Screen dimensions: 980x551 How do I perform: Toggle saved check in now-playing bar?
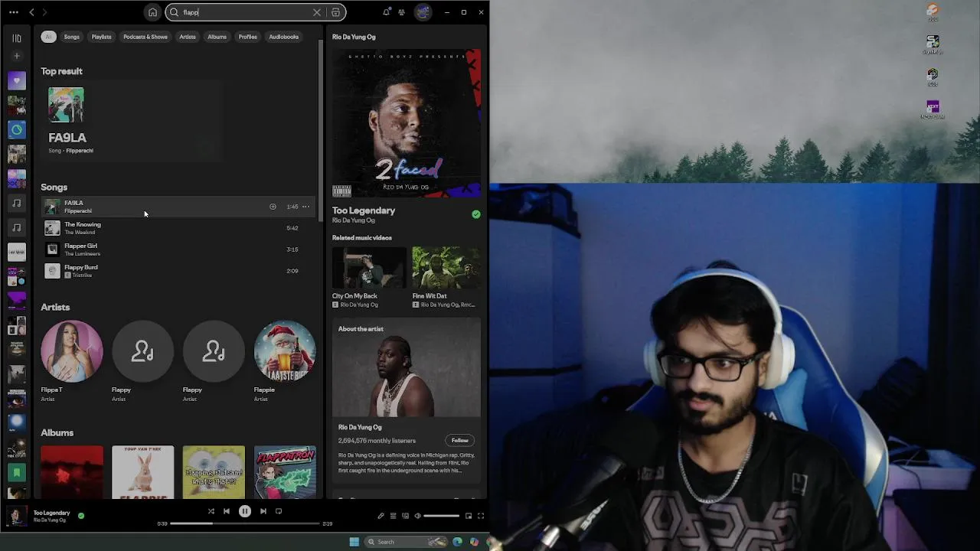point(81,516)
